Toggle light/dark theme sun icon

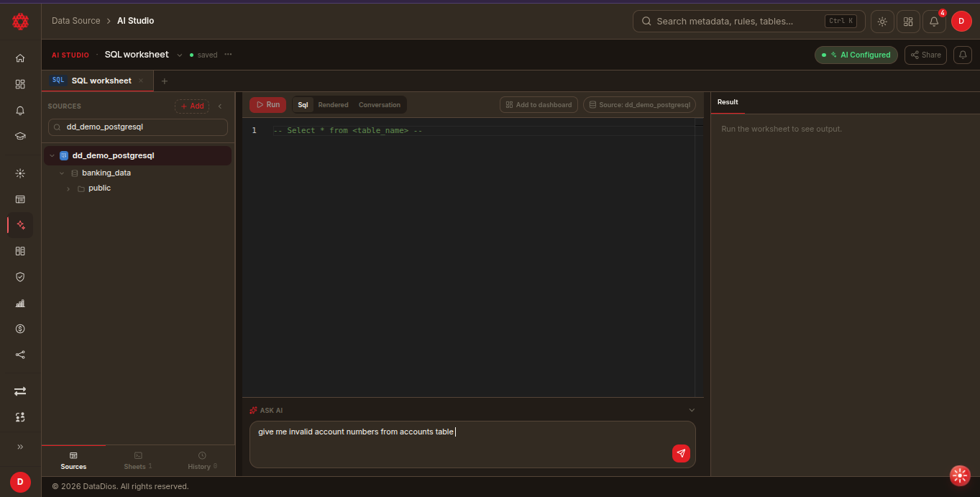coord(882,22)
